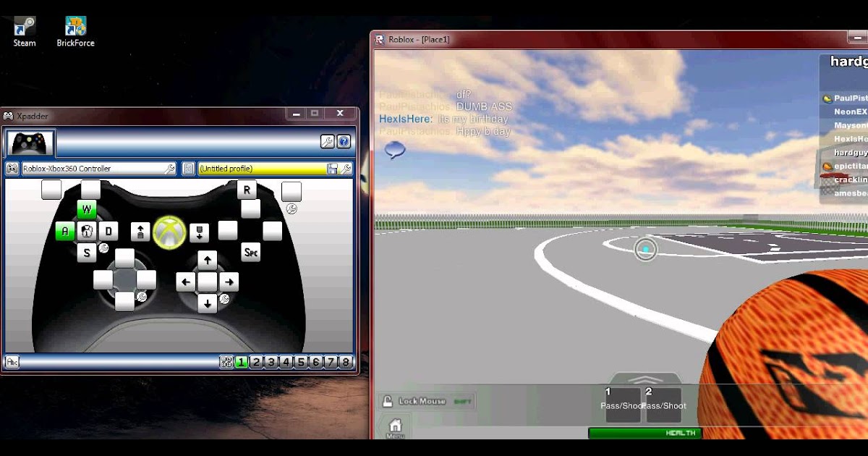Image resolution: width=868 pixels, height=456 pixels.
Task: Click the D-pad down blank button
Action: coord(125,301)
